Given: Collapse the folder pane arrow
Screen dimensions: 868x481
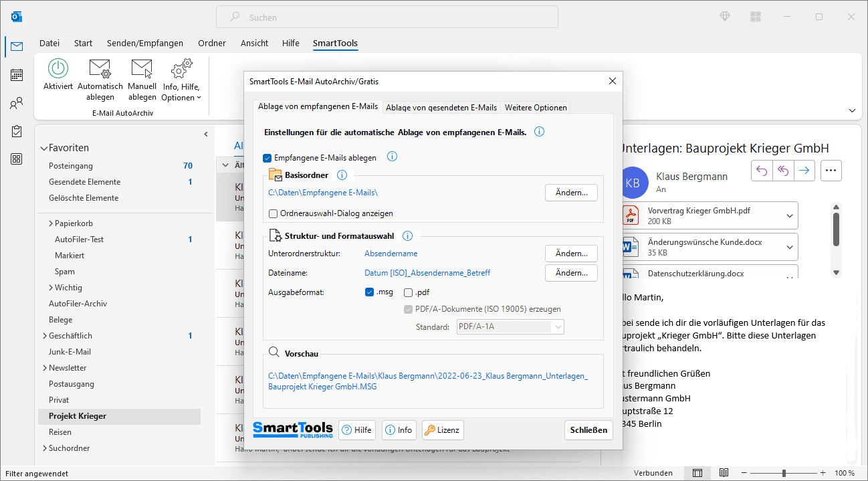Looking at the screenshot, I should click(206, 134).
